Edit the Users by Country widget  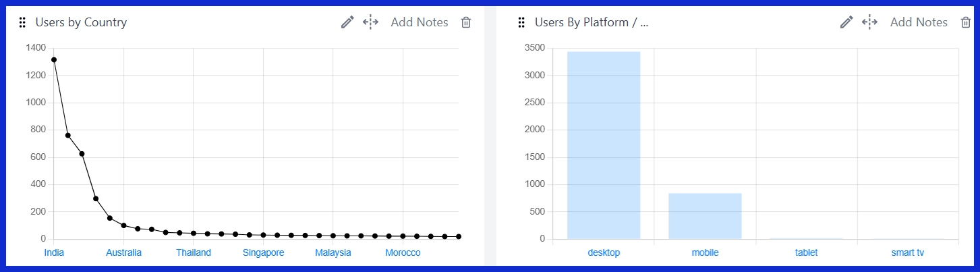347,22
